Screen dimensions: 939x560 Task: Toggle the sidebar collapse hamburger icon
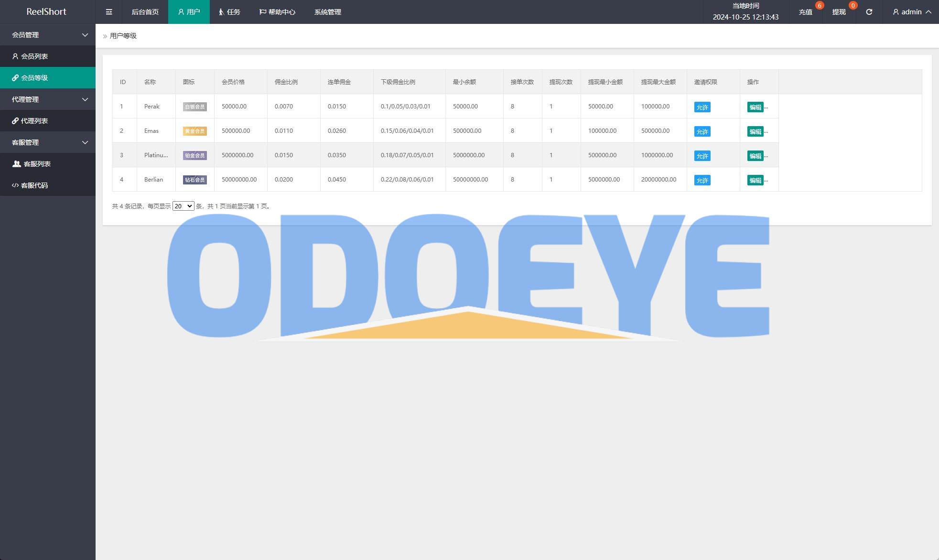tap(109, 12)
